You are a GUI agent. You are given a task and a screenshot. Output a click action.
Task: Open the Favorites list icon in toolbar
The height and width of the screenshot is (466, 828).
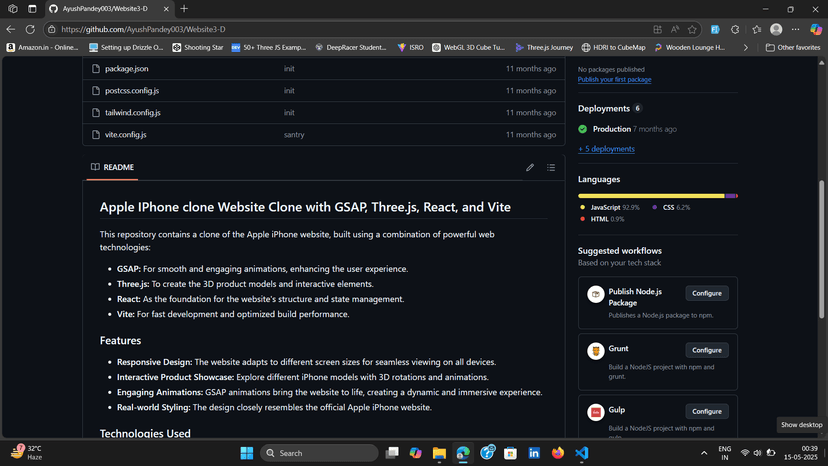click(757, 30)
